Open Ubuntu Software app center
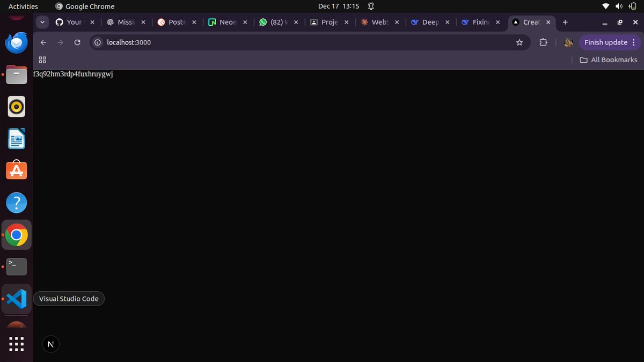644x362 pixels. pos(17,170)
